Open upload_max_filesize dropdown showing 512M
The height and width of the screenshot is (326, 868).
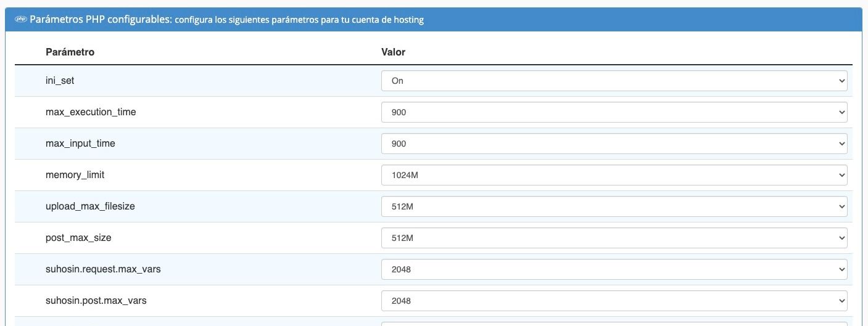click(614, 206)
